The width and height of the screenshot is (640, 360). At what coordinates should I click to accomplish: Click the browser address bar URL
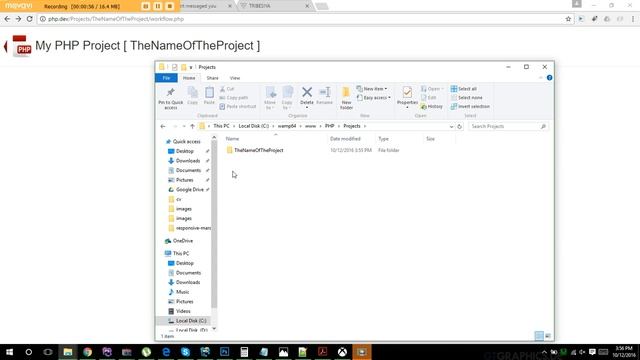[x=116, y=19]
